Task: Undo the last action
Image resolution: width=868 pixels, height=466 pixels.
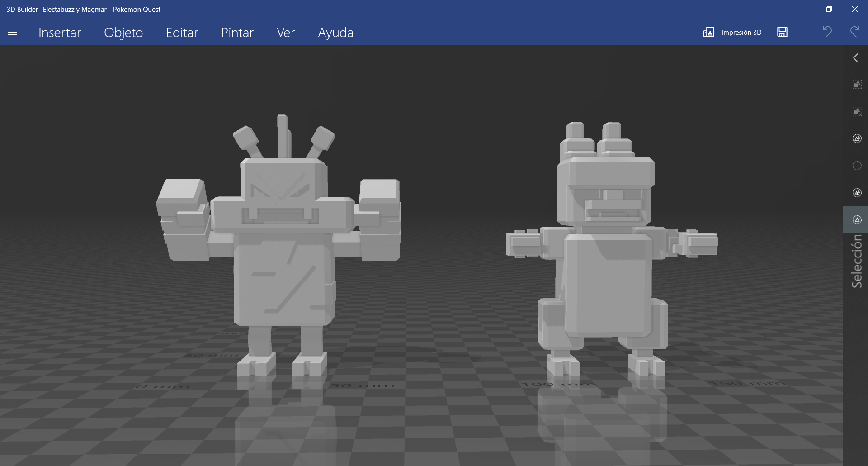Action: point(827,32)
